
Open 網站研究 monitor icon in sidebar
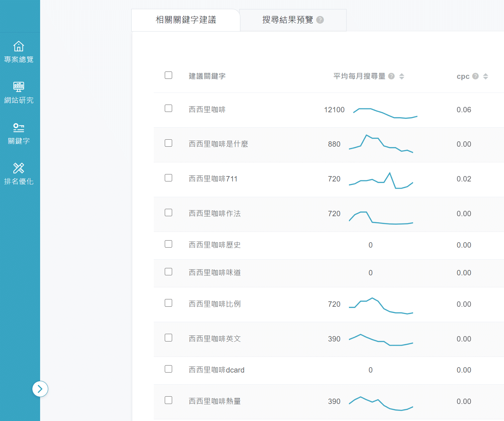coord(19,87)
